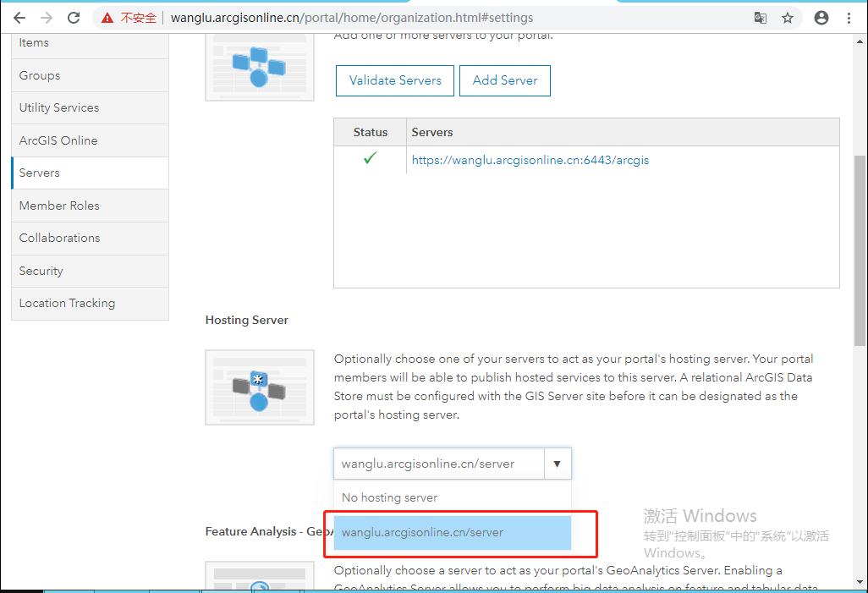
Task: Go back in browser history
Action: coord(19,18)
